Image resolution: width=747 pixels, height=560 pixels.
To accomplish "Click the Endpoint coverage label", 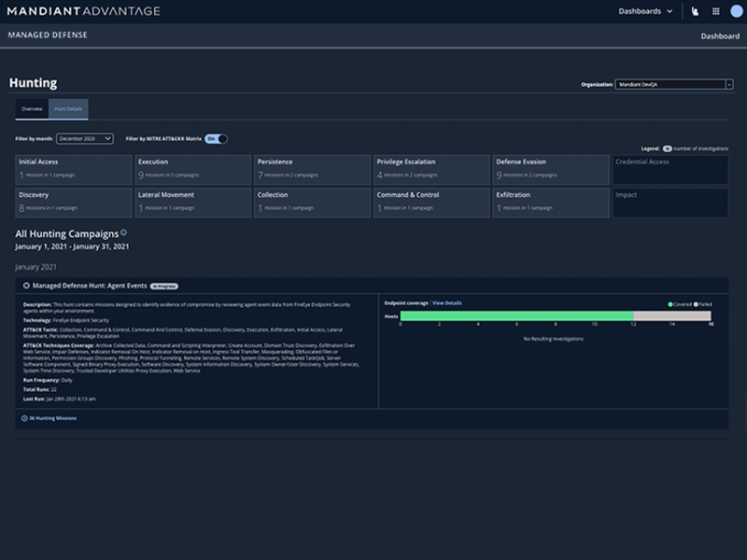I will pos(406,302).
